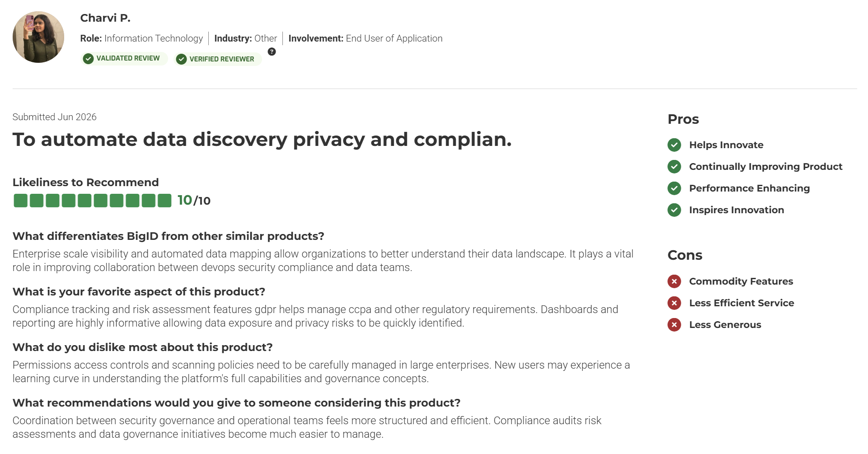Click the Verified Reviewer checkmark icon
This screenshot has width=868, height=454.
181,59
